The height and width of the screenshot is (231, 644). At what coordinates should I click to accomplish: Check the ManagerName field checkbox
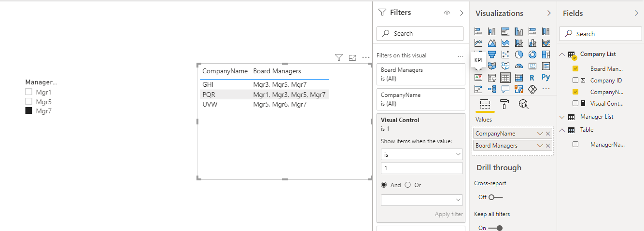click(x=575, y=144)
